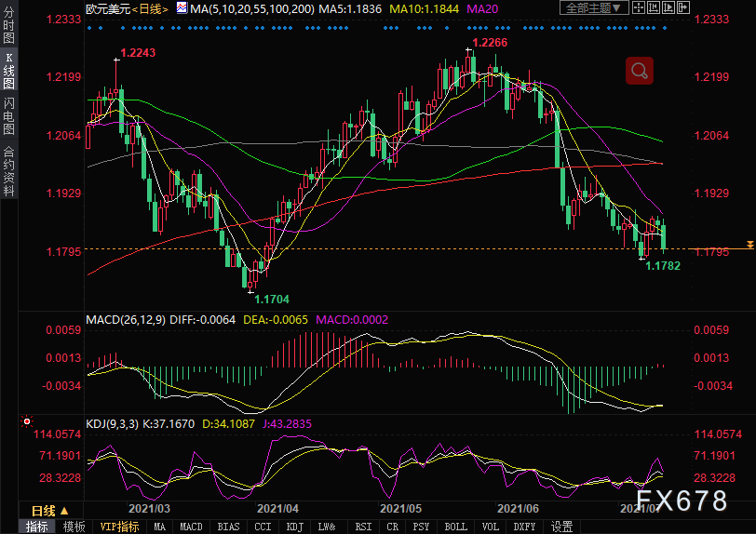Click the 2021/05 date label
The image size is (756, 534).
(400, 509)
